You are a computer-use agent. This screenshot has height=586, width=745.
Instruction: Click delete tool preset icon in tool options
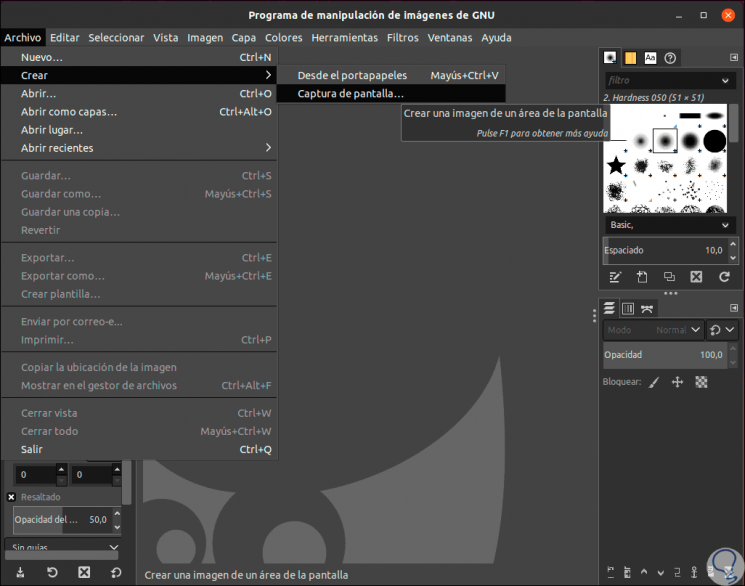coord(84,572)
